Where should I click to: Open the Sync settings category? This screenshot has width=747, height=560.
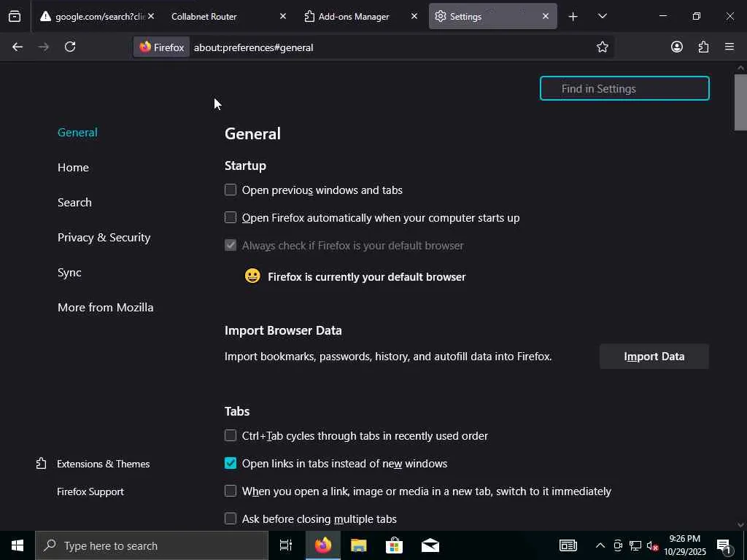tap(69, 273)
